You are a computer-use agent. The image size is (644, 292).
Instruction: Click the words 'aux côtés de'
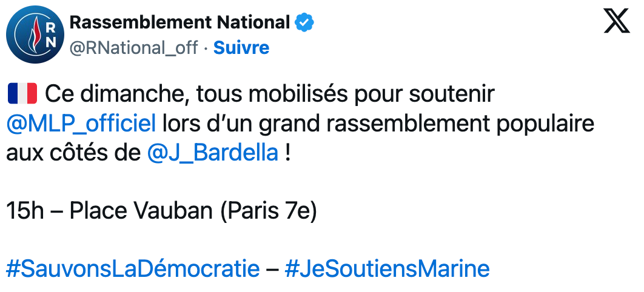pos(73,153)
